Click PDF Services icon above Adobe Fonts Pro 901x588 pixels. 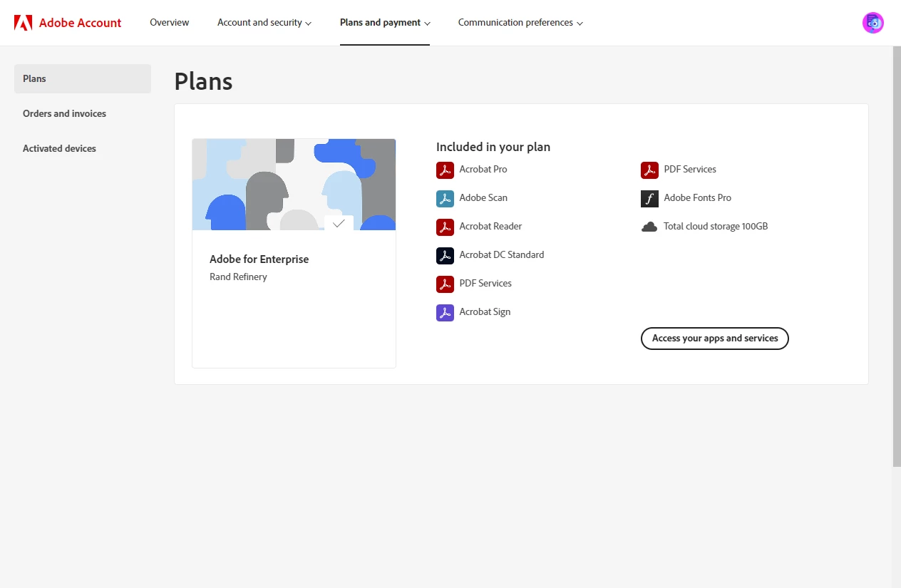click(x=649, y=170)
